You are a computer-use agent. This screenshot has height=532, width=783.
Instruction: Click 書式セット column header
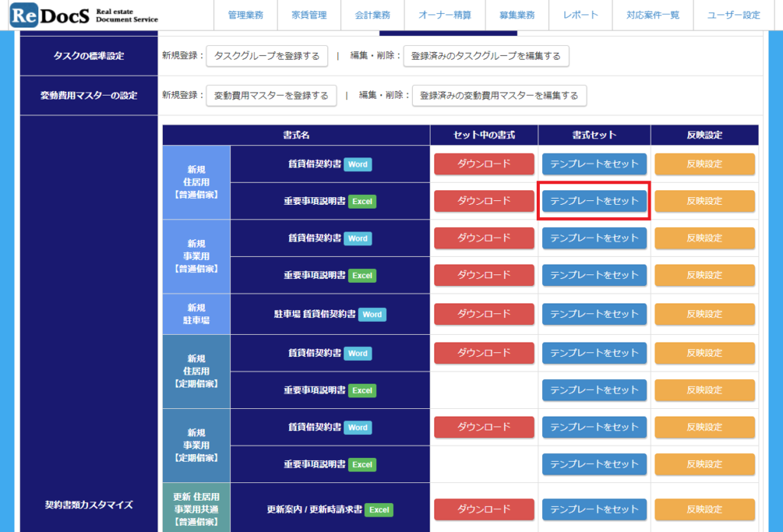[x=594, y=135]
